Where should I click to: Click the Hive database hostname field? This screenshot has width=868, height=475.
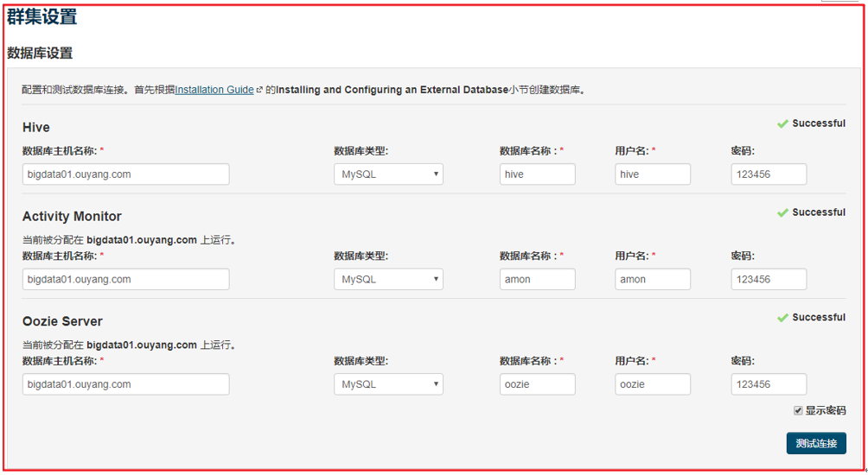[125, 174]
